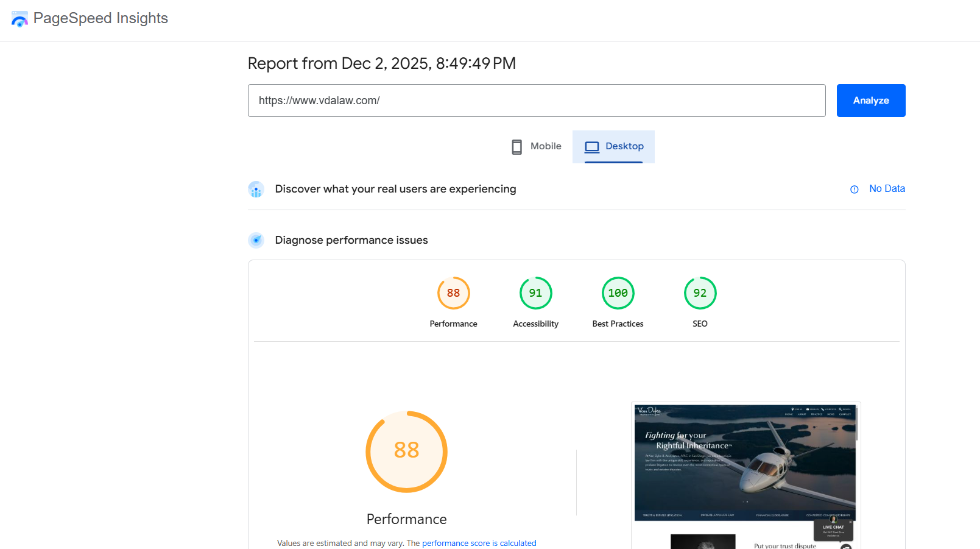
Task: Click the Best Practices category label
Action: 618,324
